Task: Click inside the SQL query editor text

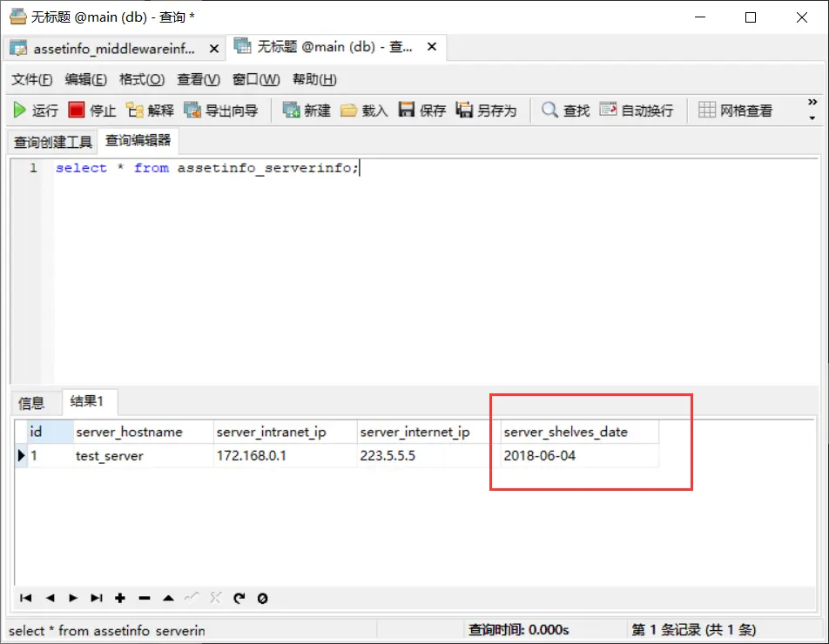Action: point(207,168)
